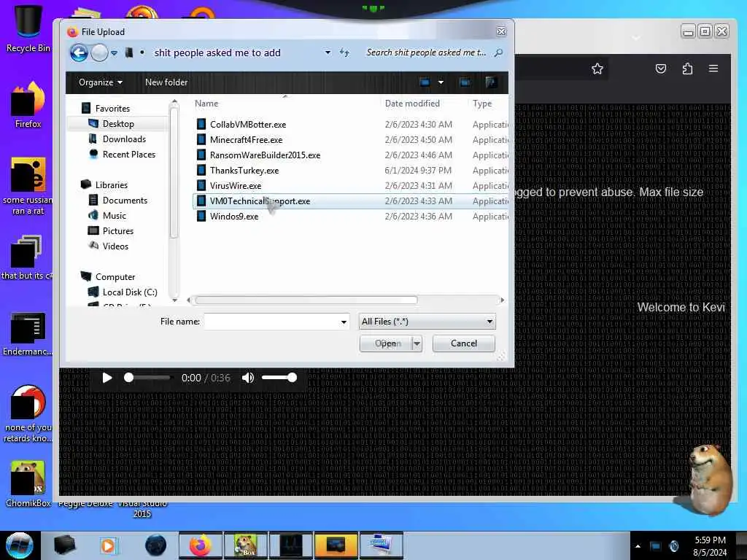Open Videos library in navigation pane
The height and width of the screenshot is (560, 747).
point(115,246)
